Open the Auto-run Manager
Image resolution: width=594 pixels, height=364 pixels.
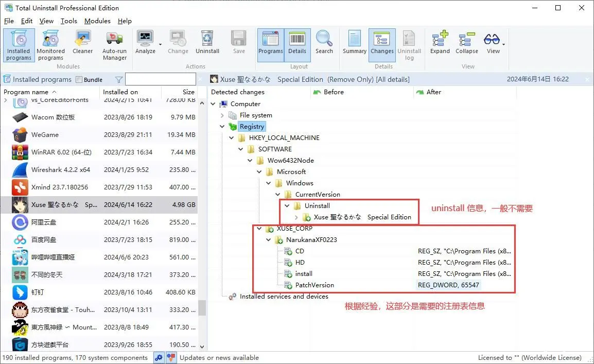pyautogui.click(x=114, y=45)
